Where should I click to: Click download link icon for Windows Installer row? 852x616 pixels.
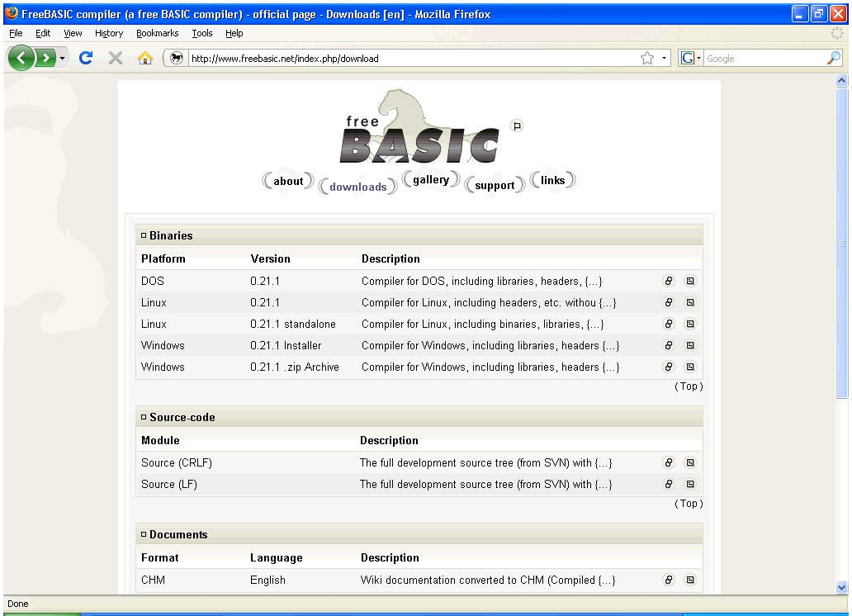click(x=669, y=345)
